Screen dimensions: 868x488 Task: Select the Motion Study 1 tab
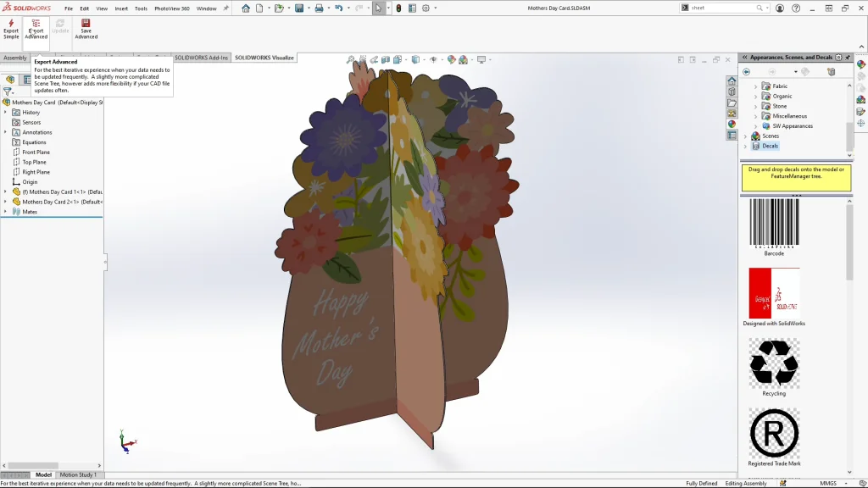[78, 475]
